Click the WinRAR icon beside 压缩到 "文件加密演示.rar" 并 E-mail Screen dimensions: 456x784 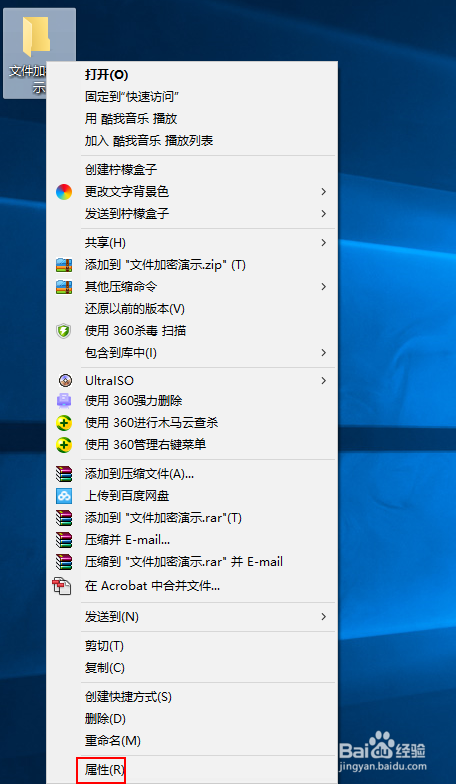[x=64, y=562]
